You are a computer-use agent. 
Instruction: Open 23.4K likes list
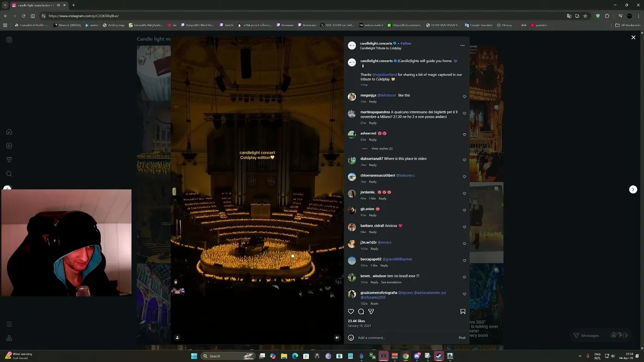tap(356, 321)
